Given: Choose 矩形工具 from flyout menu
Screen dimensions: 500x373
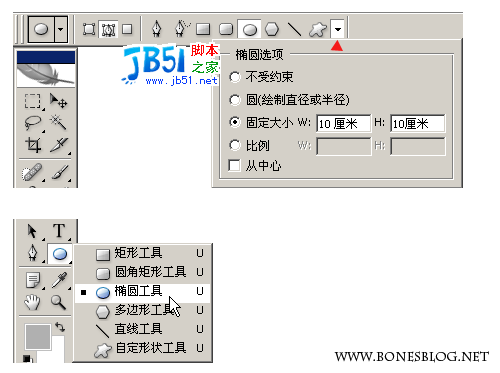Looking at the screenshot, I should (143, 253).
